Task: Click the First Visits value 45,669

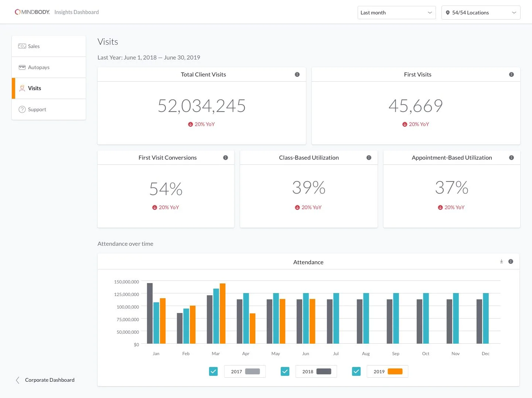Action: tap(416, 106)
